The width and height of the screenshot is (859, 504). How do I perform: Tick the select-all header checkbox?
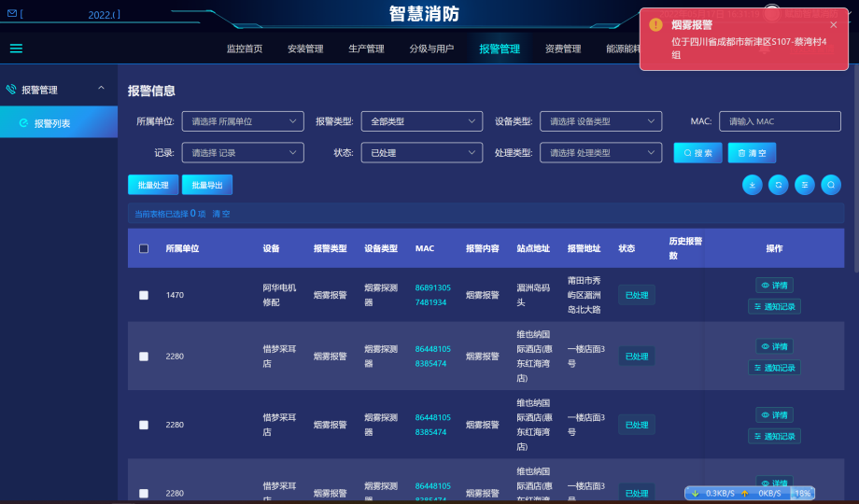(144, 248)
